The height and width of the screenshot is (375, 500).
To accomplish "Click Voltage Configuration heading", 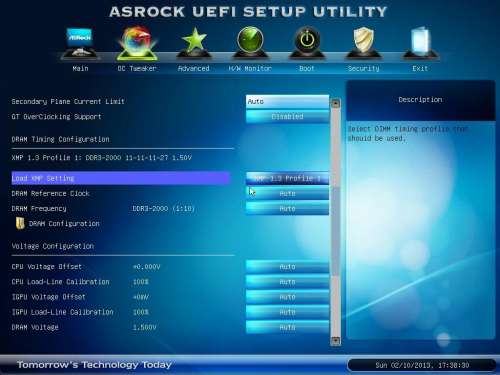I will pos(53,246).
